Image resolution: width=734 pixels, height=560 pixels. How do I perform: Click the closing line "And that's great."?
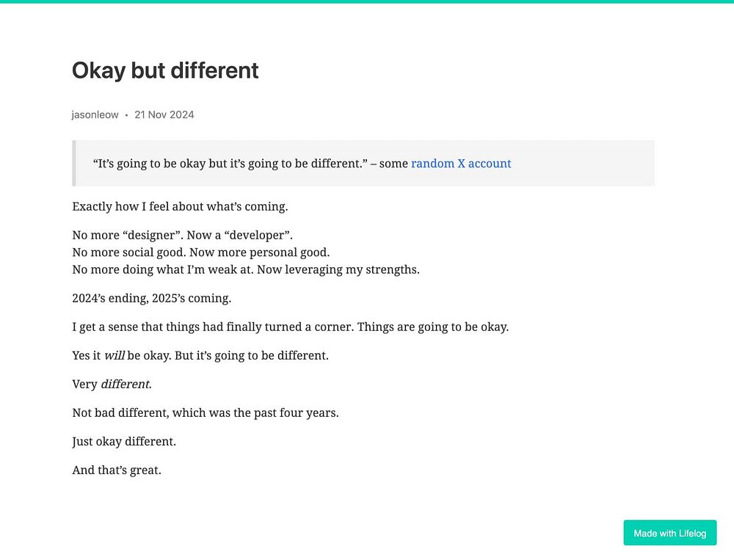point(116,470)
